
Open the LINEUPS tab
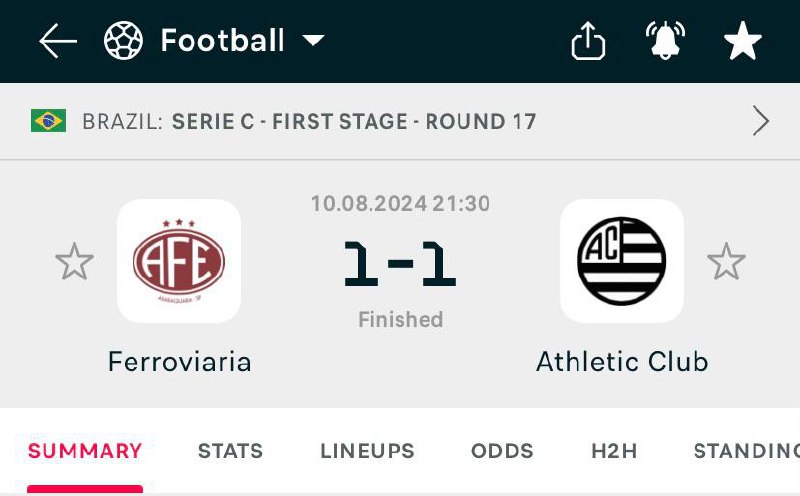point(367,451)
